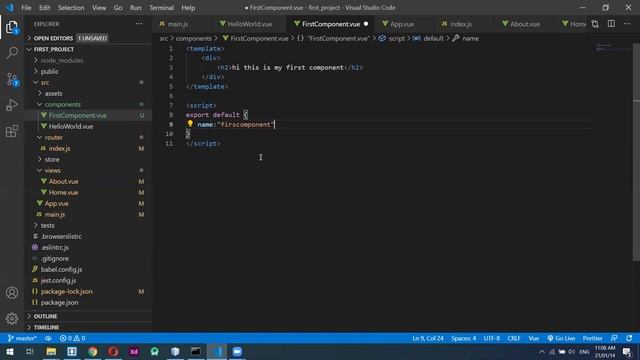The width and height of the screenshot is (640, 360).
Task: Open Source Control view in activity bar
Action: click(12, 79)
